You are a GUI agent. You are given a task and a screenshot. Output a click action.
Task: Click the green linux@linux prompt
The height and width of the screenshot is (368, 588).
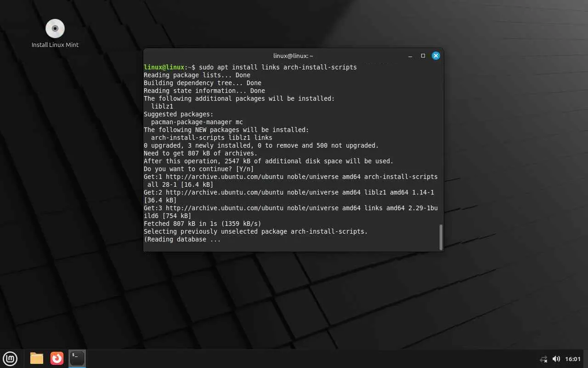[164, 67]
